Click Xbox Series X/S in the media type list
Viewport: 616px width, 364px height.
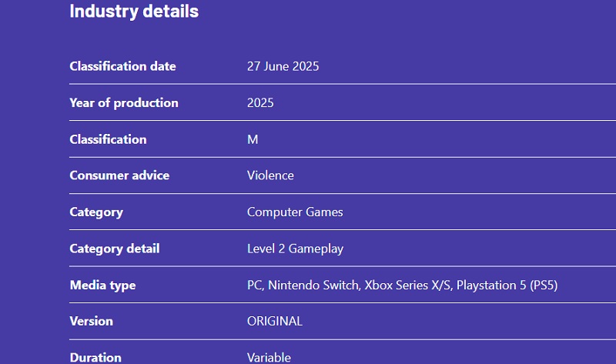click(407, 286)
